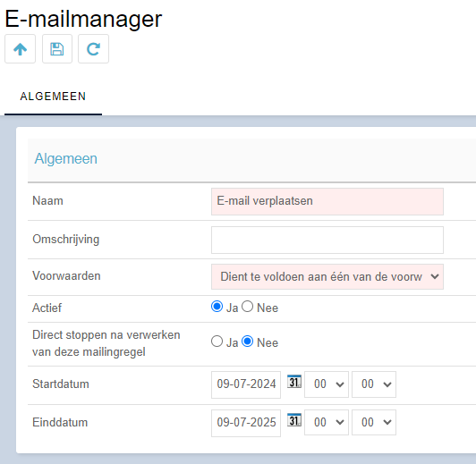This screenshot has height=464, width=476.
Task: Set Actief to Ja
Action: coord(217,307)
